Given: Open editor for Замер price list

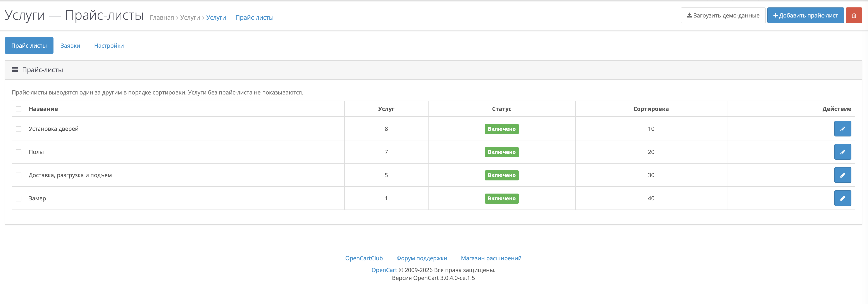Looking at the screenshot, I should (x=842, y=198).
